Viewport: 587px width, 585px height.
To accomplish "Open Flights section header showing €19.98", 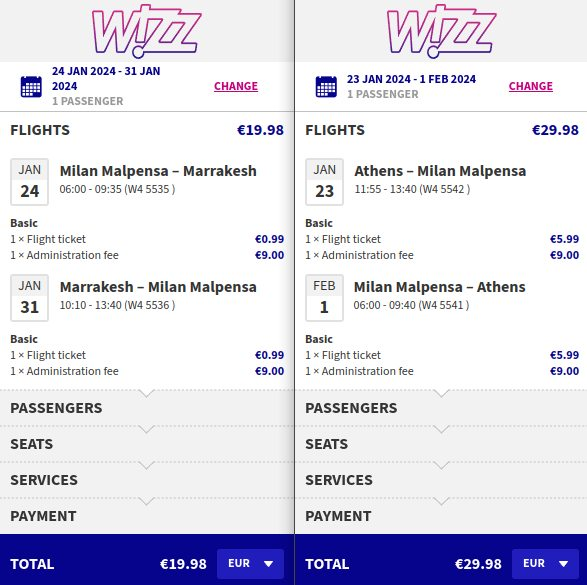I will click(147, 130).
